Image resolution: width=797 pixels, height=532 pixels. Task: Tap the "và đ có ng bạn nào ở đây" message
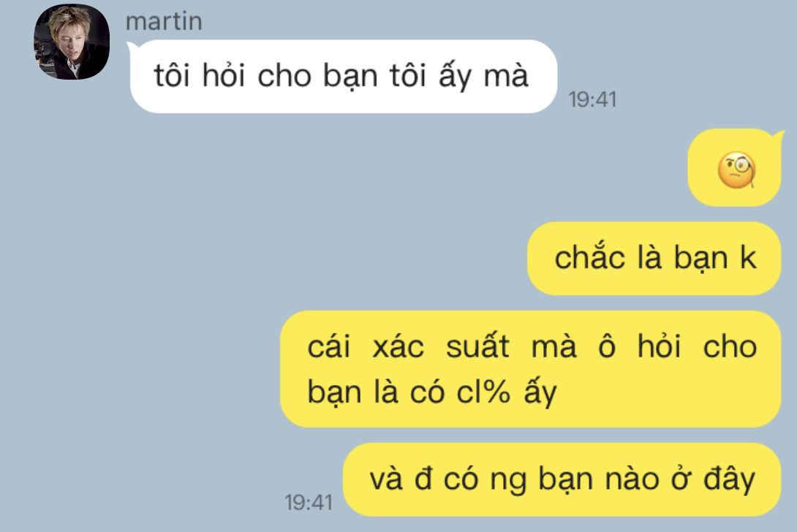[562, 479]
